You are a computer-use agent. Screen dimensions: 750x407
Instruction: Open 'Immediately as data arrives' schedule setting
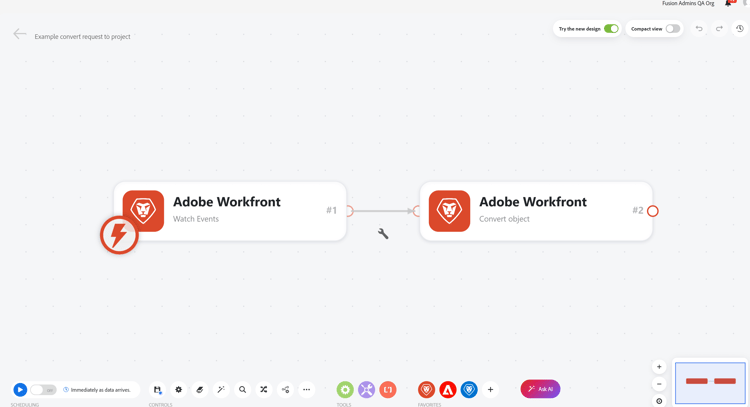[x=97, y=390]
